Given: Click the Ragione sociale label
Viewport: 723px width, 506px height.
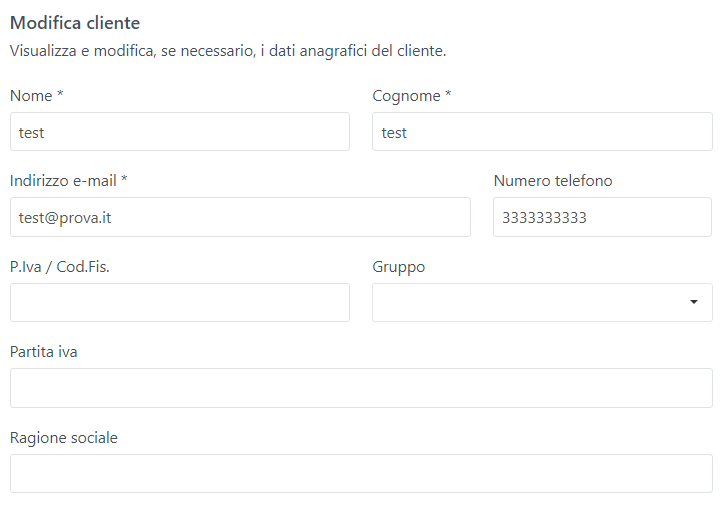Looking at the screenshot, I should point(64,438).
